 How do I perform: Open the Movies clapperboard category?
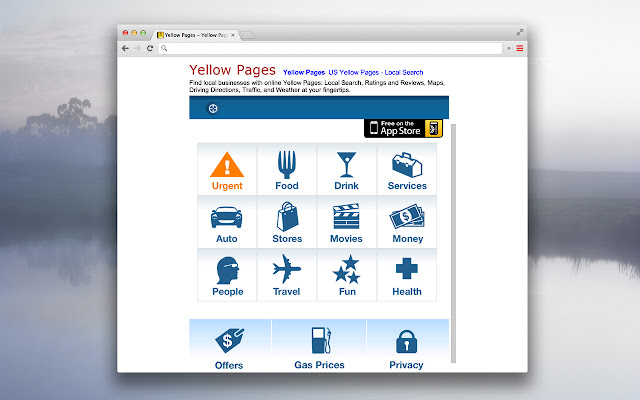(x=346, y=222)
